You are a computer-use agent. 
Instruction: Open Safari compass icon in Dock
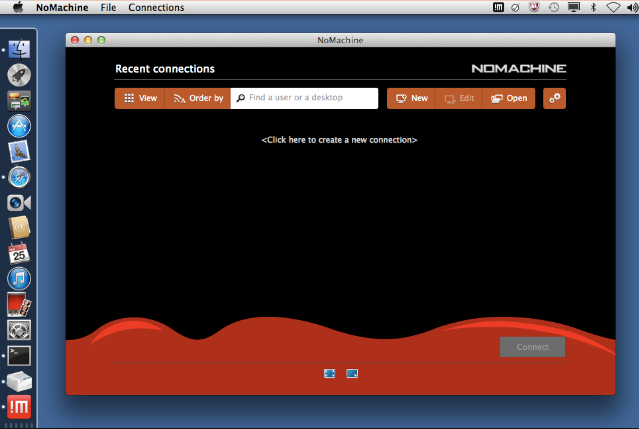point(19,177)
